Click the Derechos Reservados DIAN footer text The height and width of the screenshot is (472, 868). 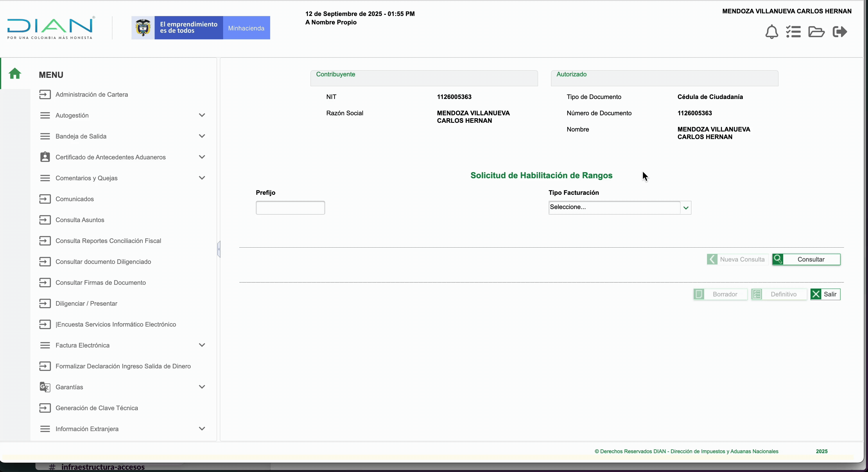point(686,451)
